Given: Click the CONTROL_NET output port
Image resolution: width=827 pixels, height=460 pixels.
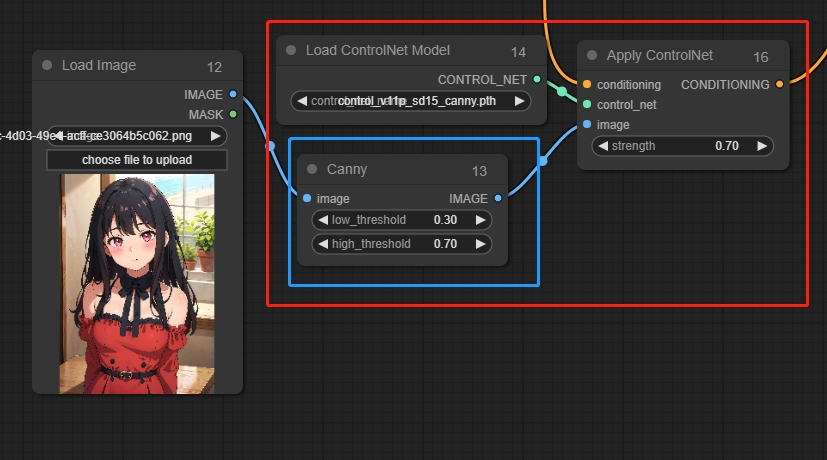Looking at the screenshot, I should (x=537, y=79).
